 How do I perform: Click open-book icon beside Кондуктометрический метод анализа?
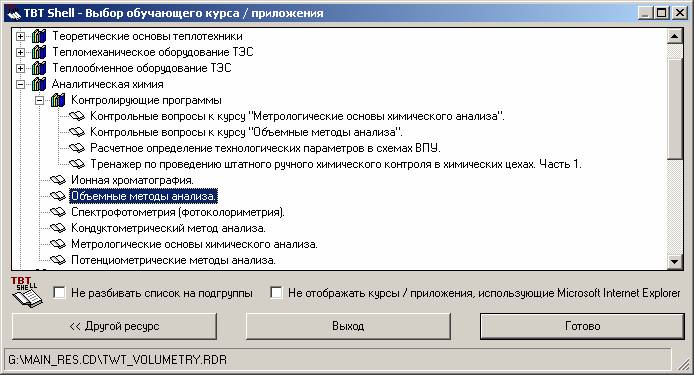pyautogui.click(x=58, y=228)
